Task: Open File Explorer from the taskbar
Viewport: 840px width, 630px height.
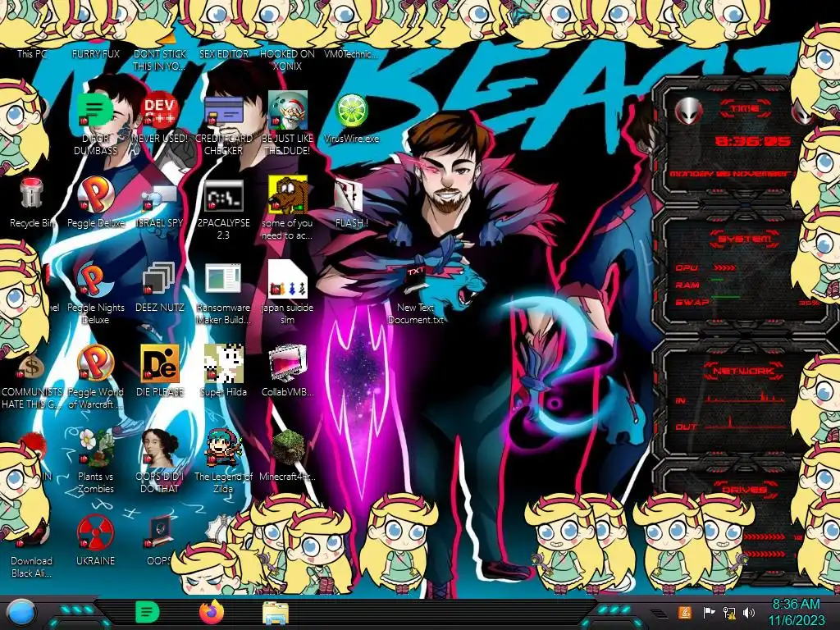Action: (x=276, y=614)
